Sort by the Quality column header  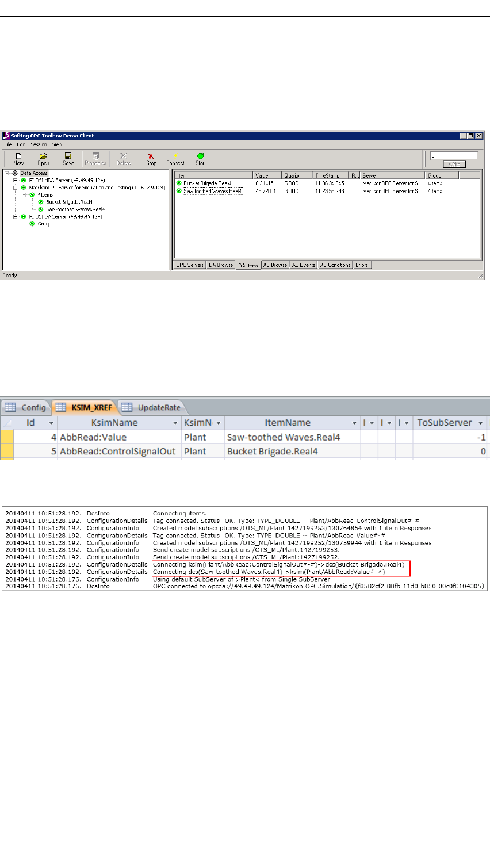click(x=297, y=175)
